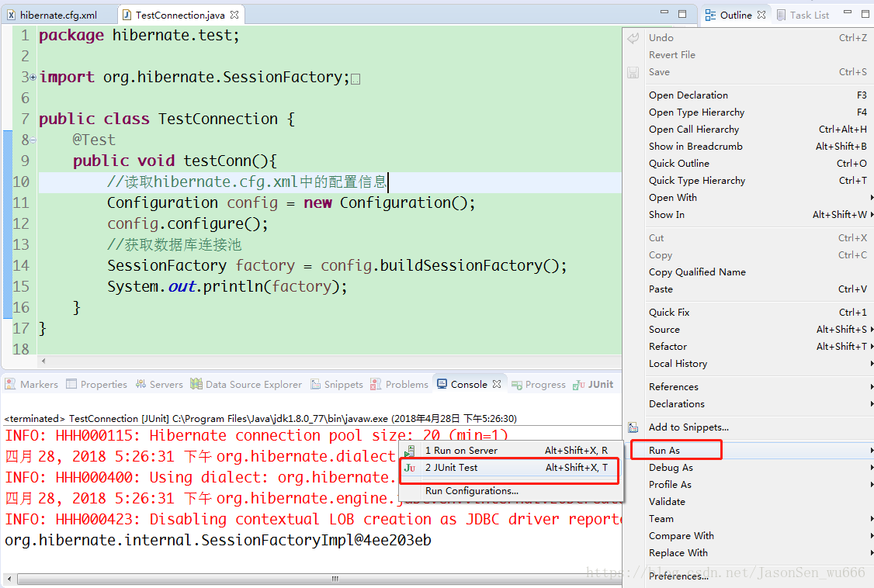Select Open Call Hierarchy

click(x=747, y=130)
